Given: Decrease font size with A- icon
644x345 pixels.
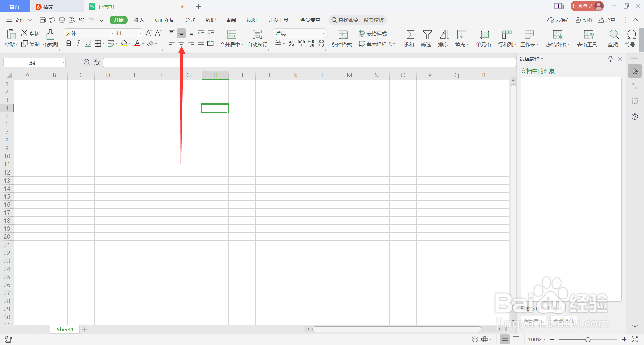Looking at the screenshot, I should coord(158,33).
